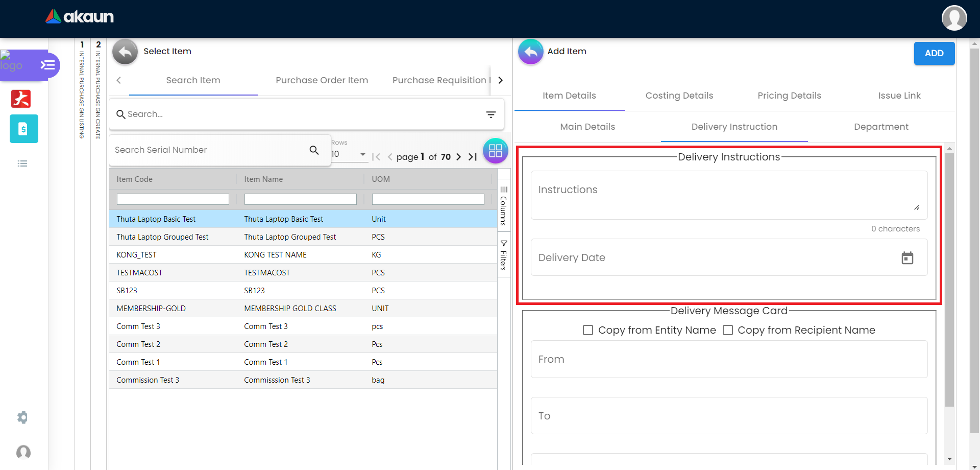Open the Department tab
This screenshot has height=470, width=980.
(x=880, y=127)
